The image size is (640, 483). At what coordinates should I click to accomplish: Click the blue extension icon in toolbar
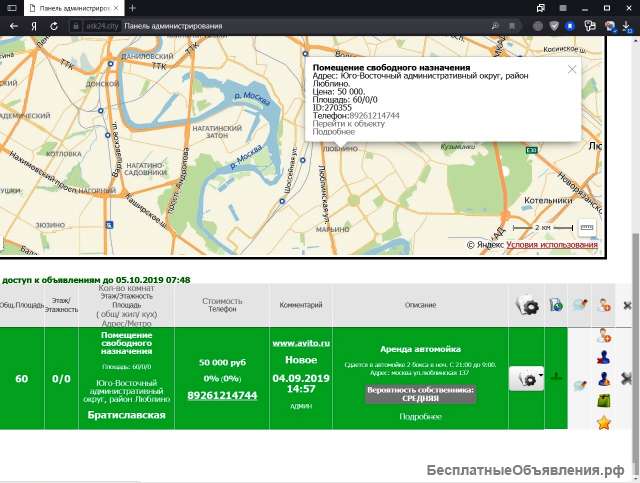[570, 26]
